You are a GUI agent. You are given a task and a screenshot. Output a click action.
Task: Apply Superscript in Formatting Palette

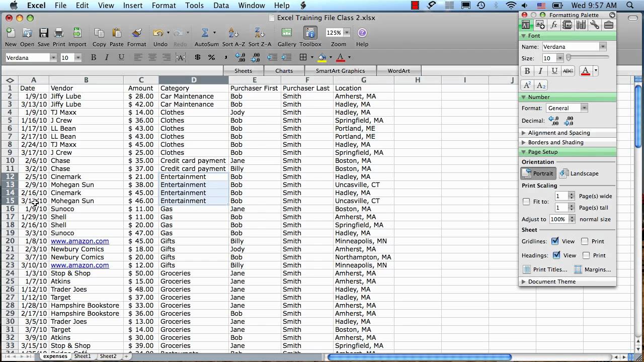click(x=527, y=85)
